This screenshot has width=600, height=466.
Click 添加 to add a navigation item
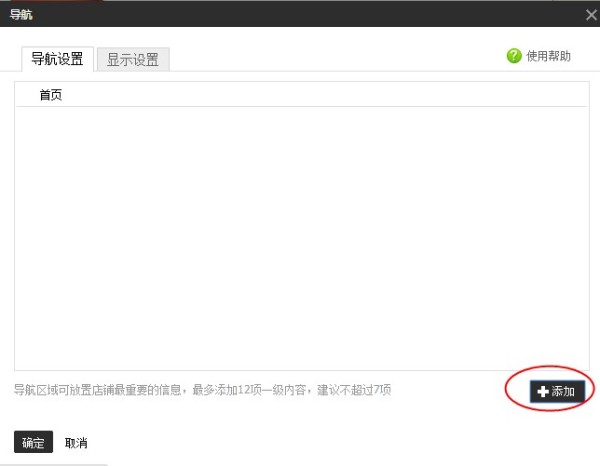click(557, 391)
